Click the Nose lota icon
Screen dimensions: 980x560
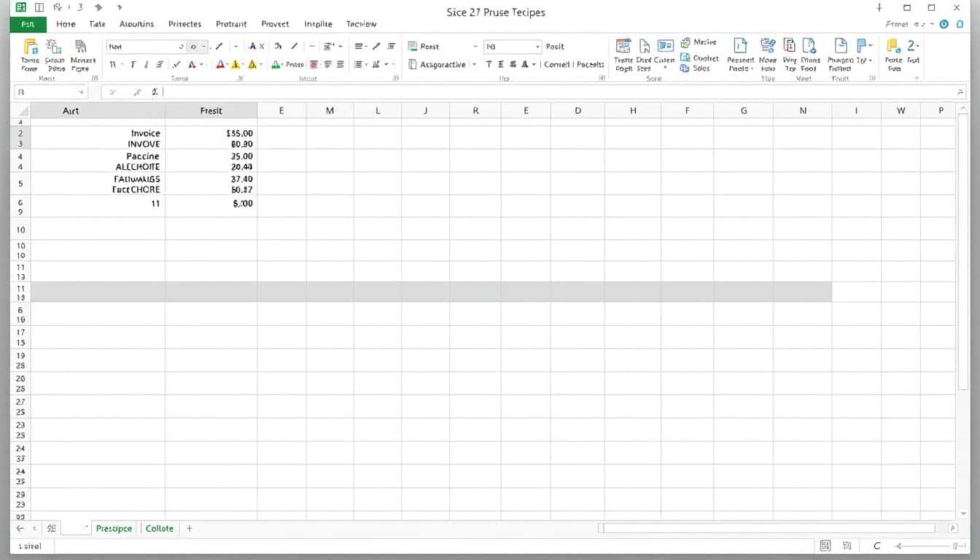768,47
